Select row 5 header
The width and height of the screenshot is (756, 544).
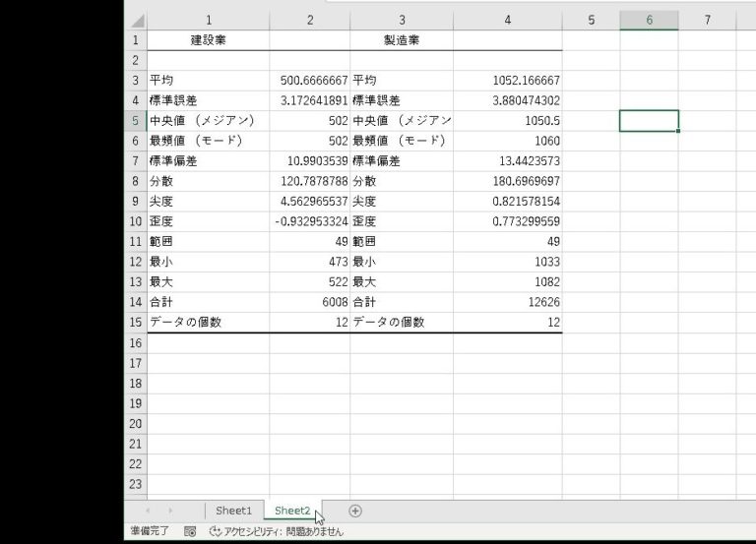(x=136, y=120)
